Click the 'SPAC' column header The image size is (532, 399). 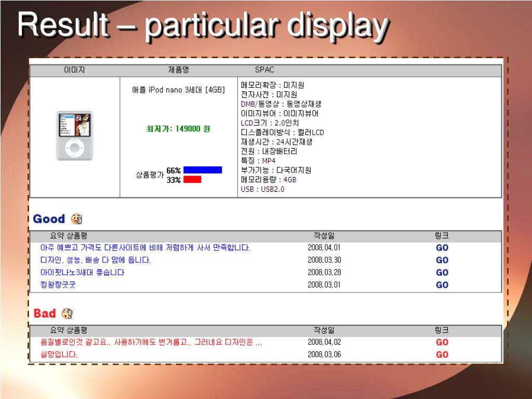pyautogui.click(x=264, y=70)
